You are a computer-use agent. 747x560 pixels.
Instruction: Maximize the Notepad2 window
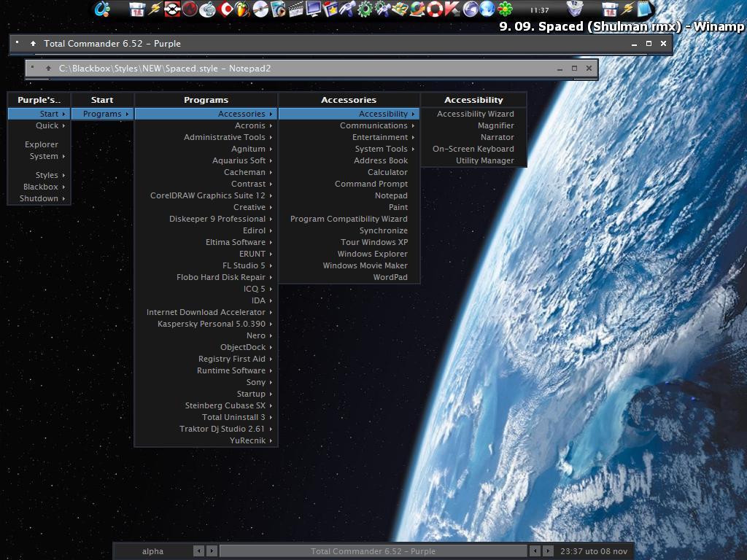[x=574, y=68]
